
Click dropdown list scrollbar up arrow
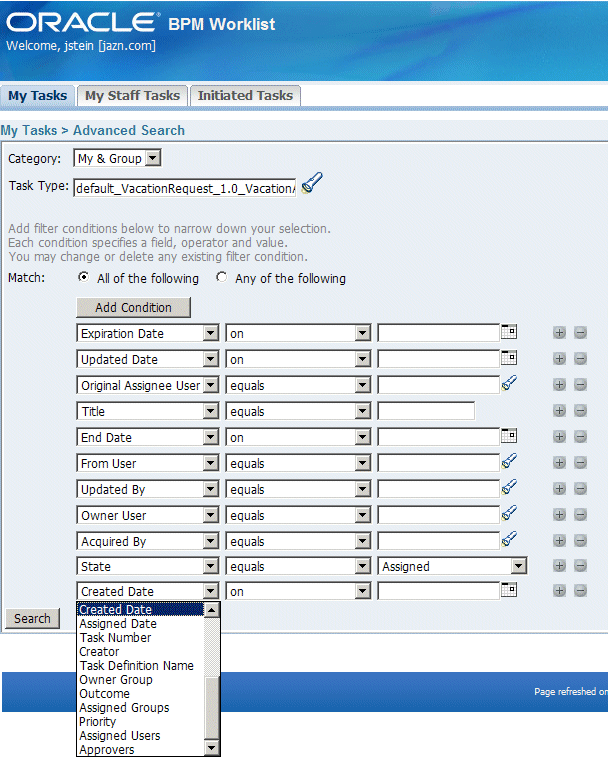point(212,610)
